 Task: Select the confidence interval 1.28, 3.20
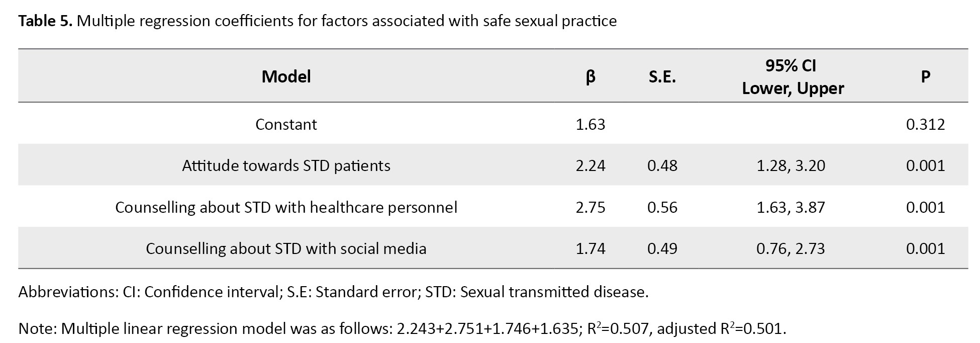(791, 165)
